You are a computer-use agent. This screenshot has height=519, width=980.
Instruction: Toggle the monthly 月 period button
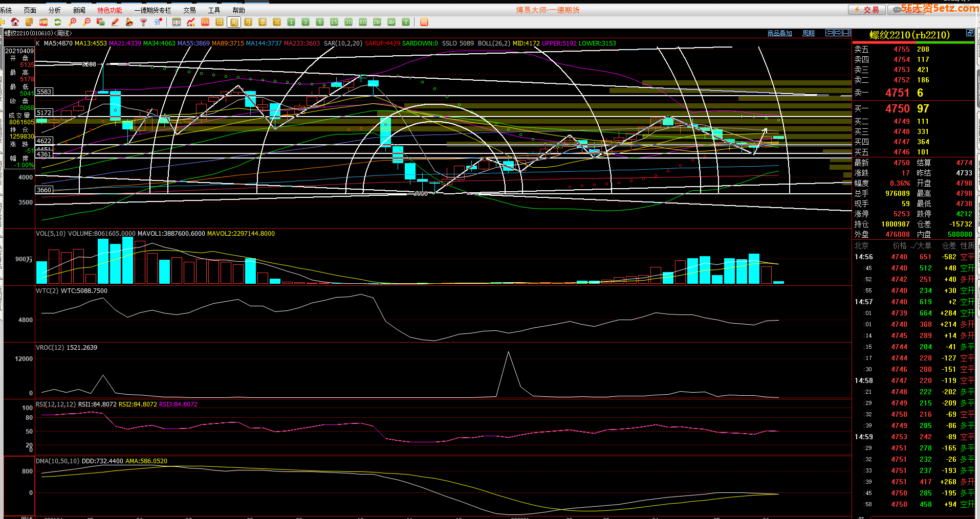pyautogui.click(x=248, y=22)
